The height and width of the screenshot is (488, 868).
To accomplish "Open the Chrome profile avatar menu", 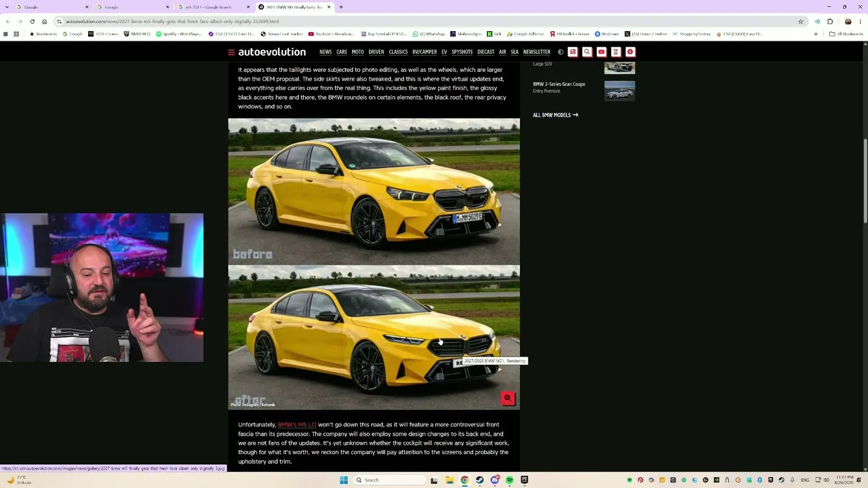I will [848, 22].
